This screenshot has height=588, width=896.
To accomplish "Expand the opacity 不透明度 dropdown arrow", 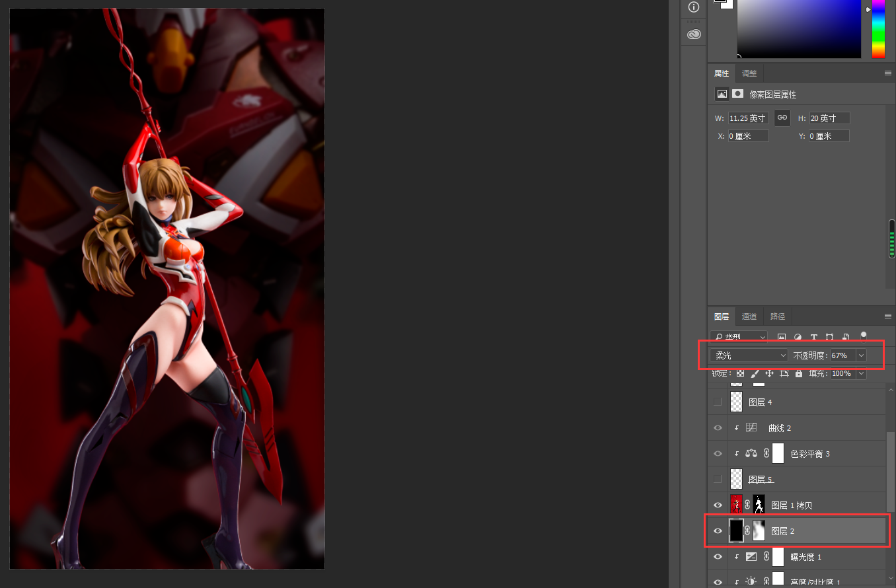I will [x=861, y=355].
